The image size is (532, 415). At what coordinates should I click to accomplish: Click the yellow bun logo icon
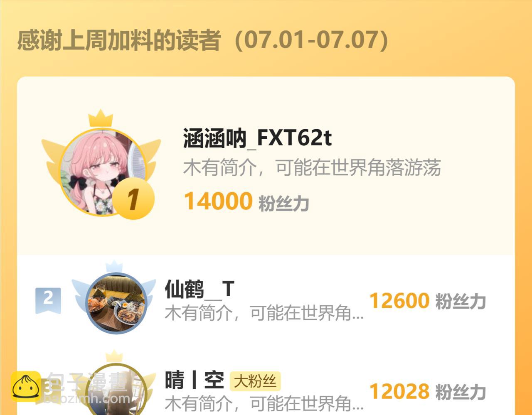point(26,386)
